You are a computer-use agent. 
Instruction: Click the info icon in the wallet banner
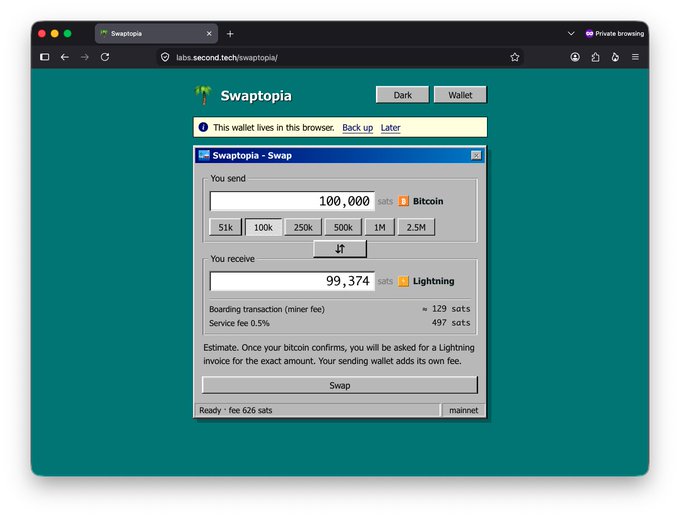tap(203, 127)
